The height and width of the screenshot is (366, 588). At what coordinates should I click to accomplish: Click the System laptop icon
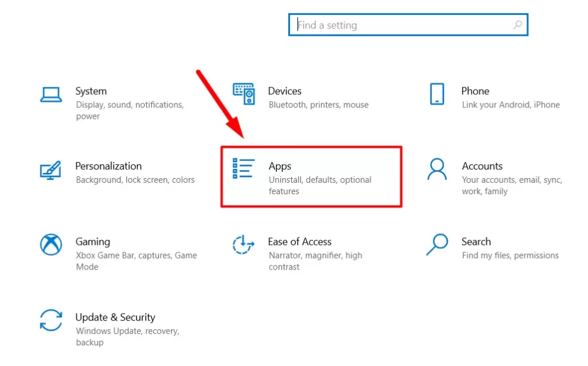tap(51, 95)
